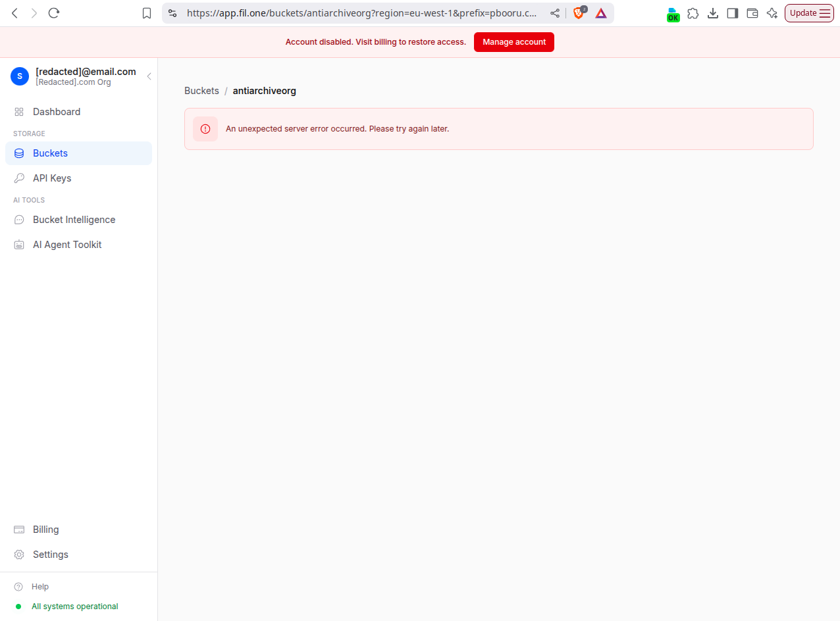Click the [Redacted].com Org name

(73, 82)
